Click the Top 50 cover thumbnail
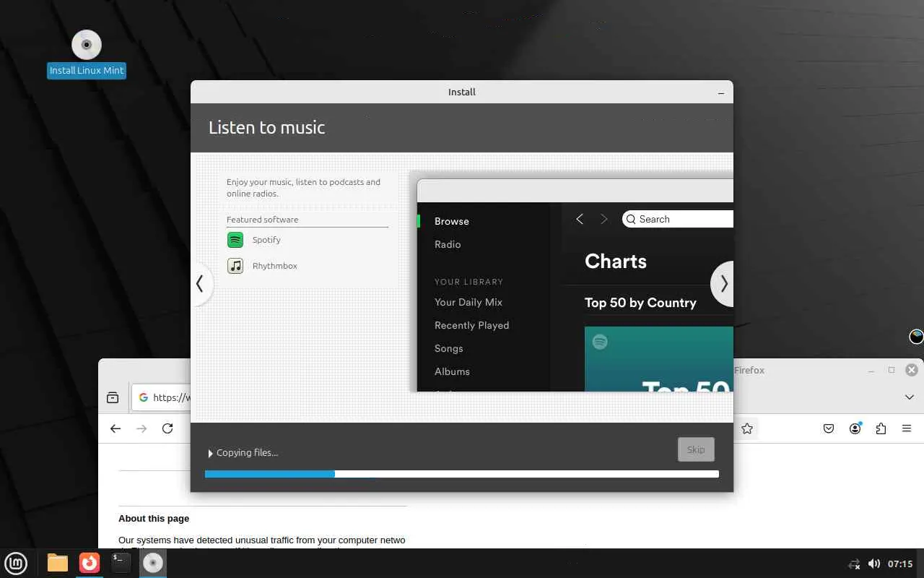Viewport: 924px width, 578px height. [659, 359]
